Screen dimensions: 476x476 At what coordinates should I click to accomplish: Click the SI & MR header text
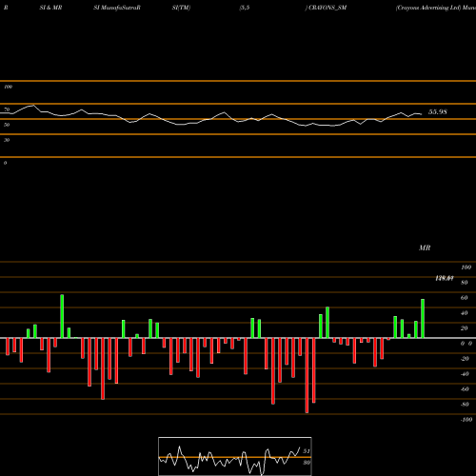pyautogui.click(x=50, y=8)
